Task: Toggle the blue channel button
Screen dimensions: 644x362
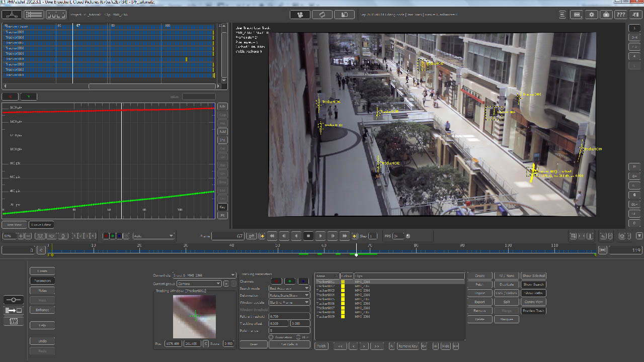Action: pyautogui.click(x=303, y=281)
